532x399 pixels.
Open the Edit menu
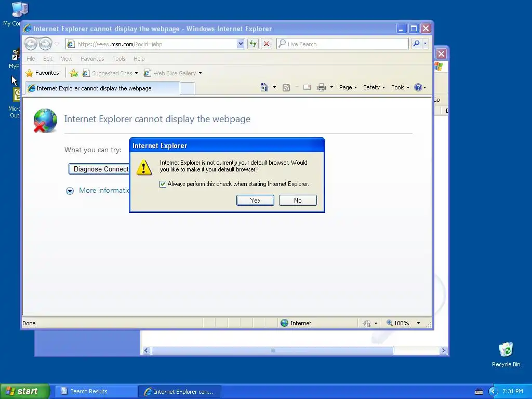[48, 59]
